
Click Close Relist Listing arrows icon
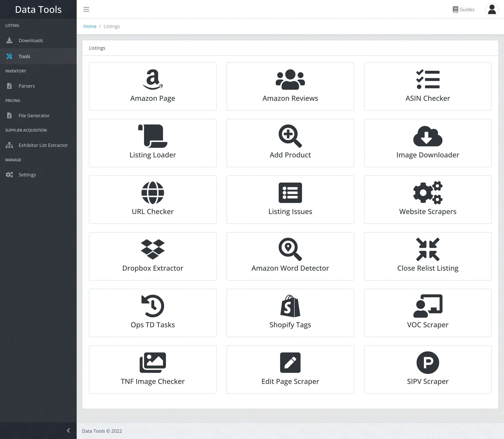point(428,249)
